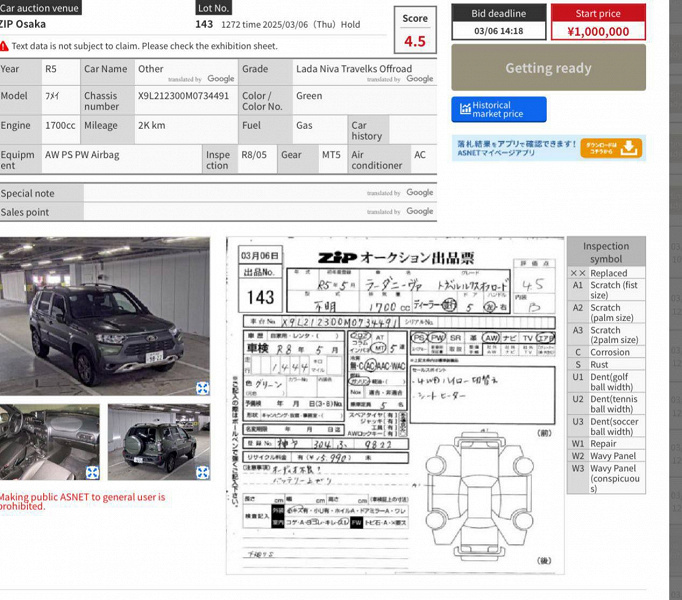682x600 pixels.
Task: Open Historical market price
Action: (x=499, y=109)
